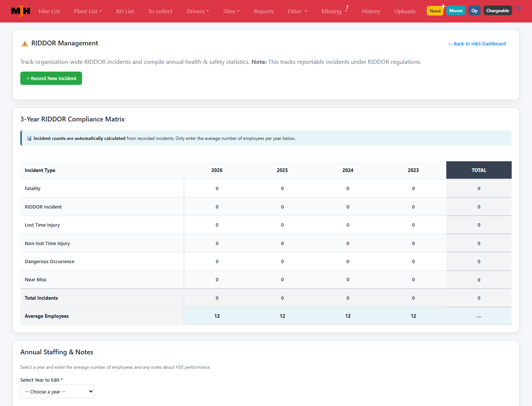
Task: Click the chart icon in info banner
Action: (29, 139)
